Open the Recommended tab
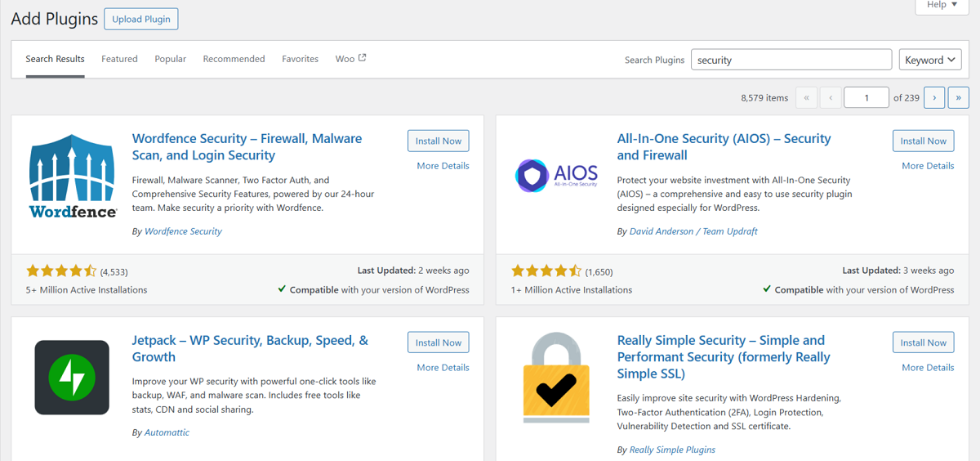Image resolution: width=980 pixels, height=461 pixels. click(x=234, y=59)
